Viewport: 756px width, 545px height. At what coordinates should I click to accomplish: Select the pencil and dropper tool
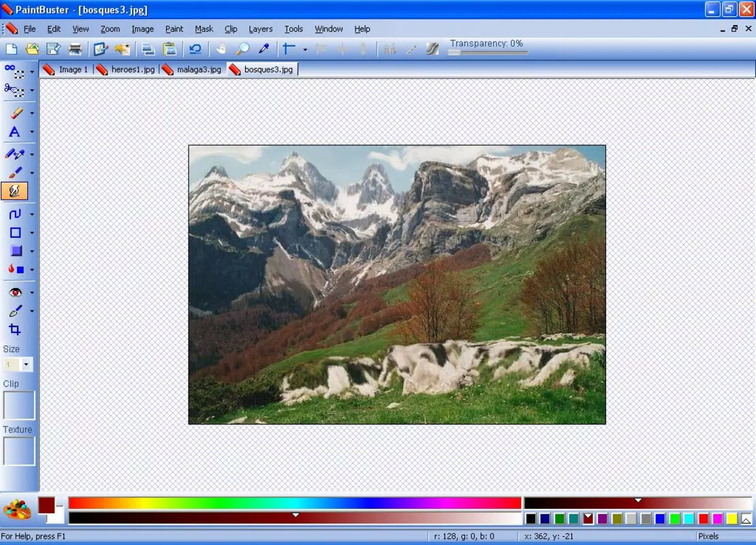pos(14,154)
